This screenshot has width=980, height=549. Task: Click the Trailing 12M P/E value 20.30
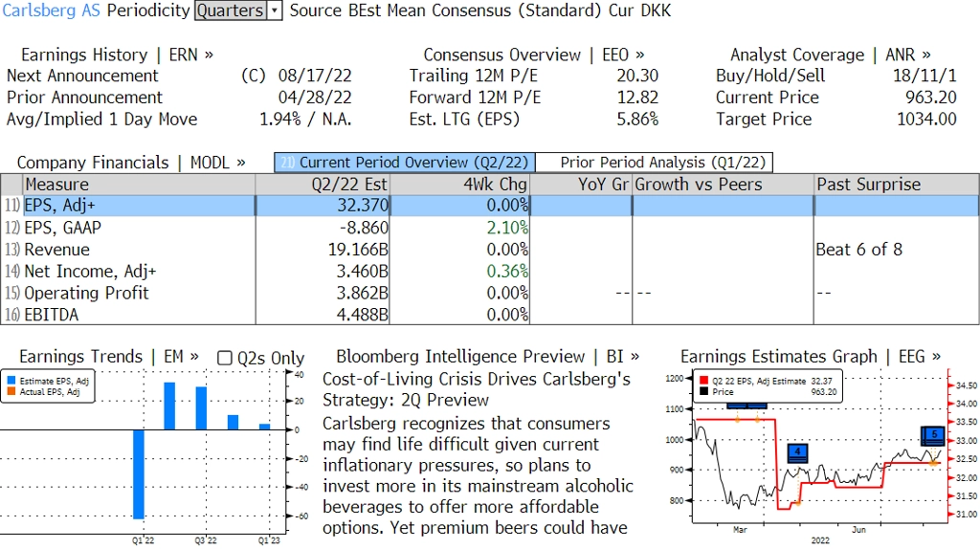[637, 76]
